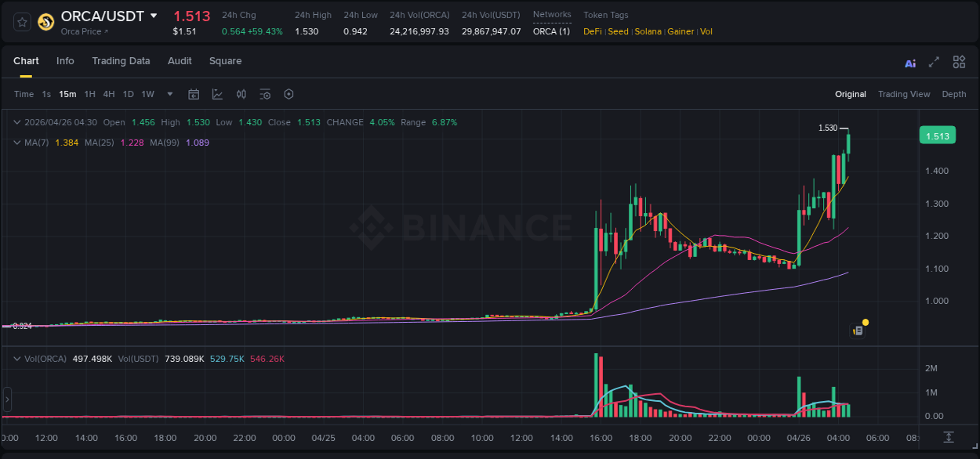The width and height of the screenshot is (980, 459).
Task: Open chart settings via the hexagon icon
Action: pyautogui.click(x=289, y=94)
